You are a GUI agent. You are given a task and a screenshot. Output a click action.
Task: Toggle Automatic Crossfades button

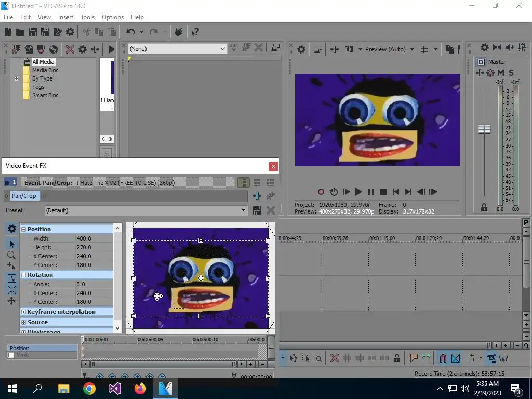coord(456,358)
